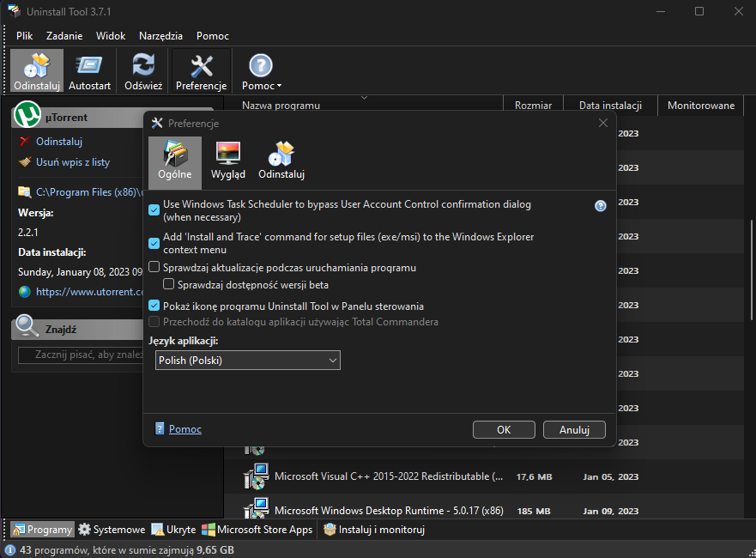Select the Ogólne preferences icon
Viewport: 756px width, 558px height.
coord(175,162)
